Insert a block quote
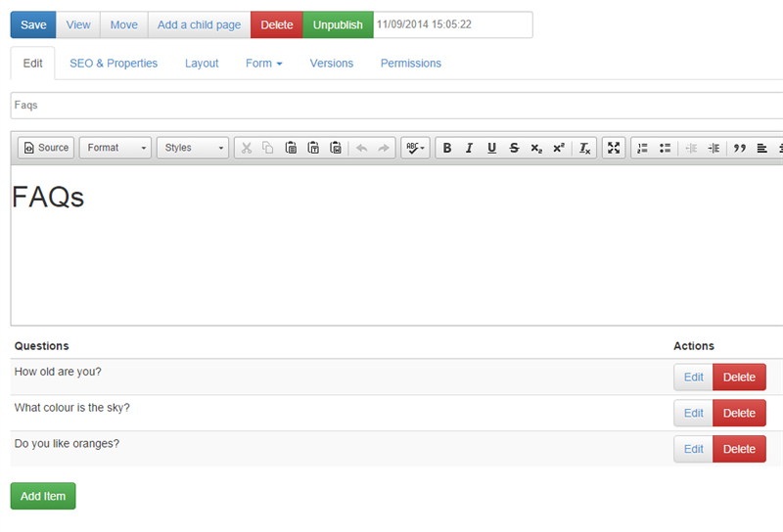783x532 pixels. (739, 148)
